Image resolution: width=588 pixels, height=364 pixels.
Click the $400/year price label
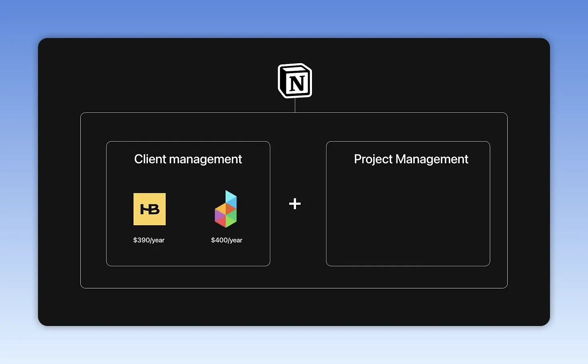pos(226,240)
